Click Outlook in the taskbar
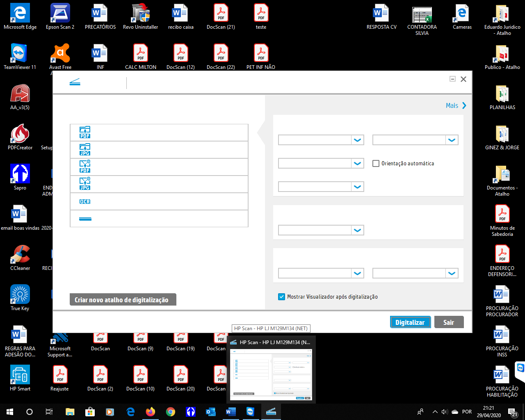This screenshot has height=420, width=525. tap(211, 411)
